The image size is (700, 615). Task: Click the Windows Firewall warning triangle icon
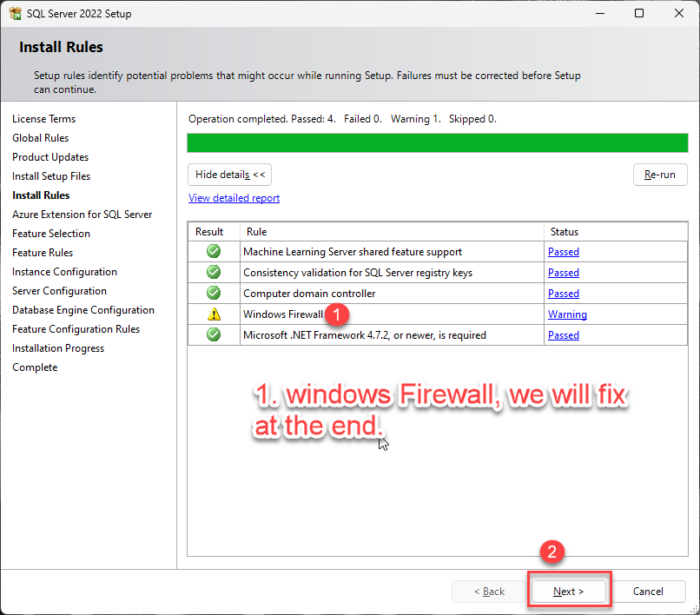[x=214, y=314]
